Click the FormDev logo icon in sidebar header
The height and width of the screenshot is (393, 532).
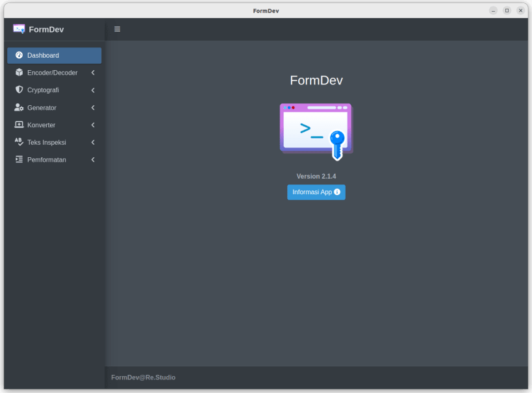coord(19,29)
